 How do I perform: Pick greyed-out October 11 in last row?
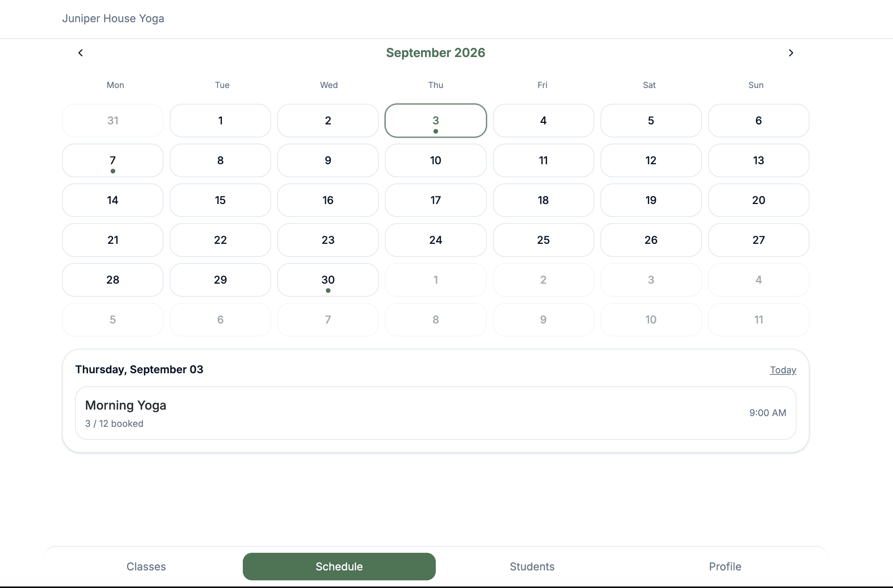point(759,320)
